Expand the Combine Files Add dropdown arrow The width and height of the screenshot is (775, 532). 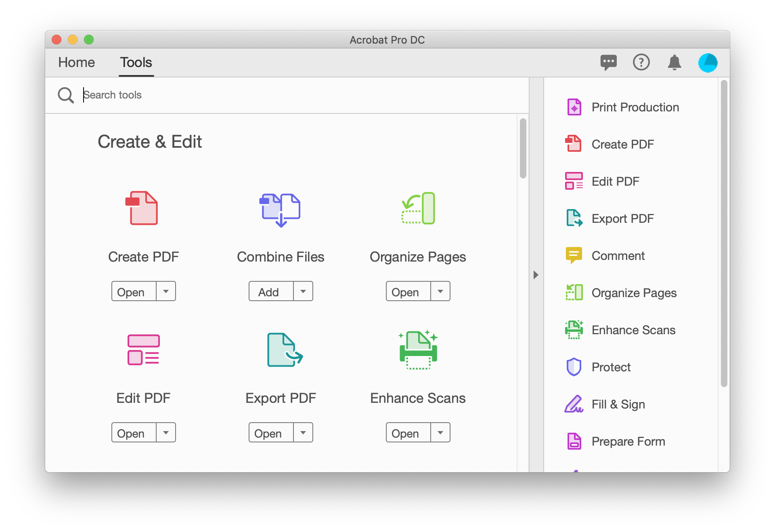click(x=303, y=291)
